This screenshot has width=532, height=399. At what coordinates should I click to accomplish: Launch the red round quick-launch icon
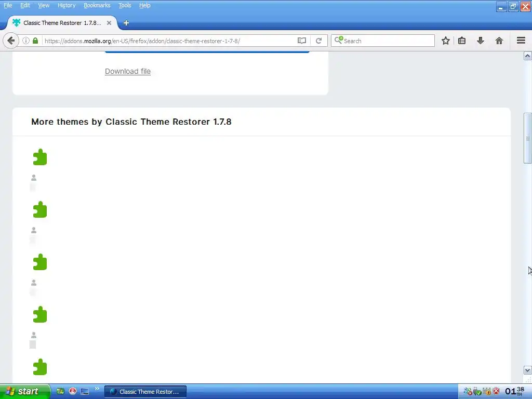tap(73, 391)
